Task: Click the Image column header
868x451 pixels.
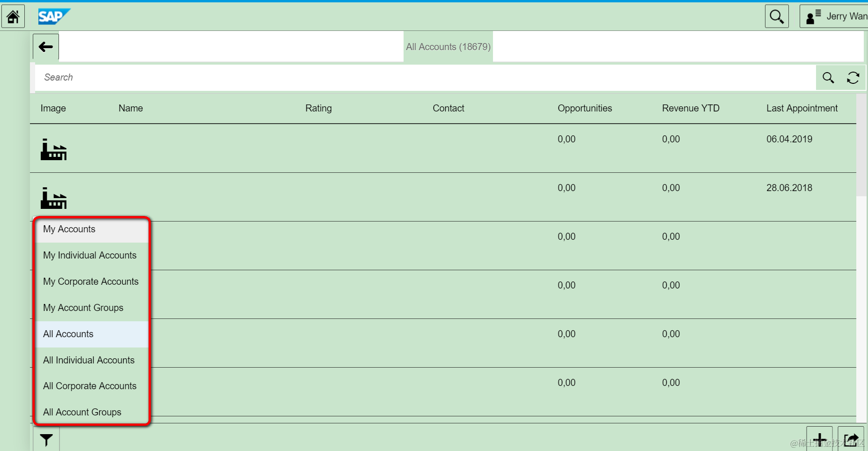Action: coord(53,108)
